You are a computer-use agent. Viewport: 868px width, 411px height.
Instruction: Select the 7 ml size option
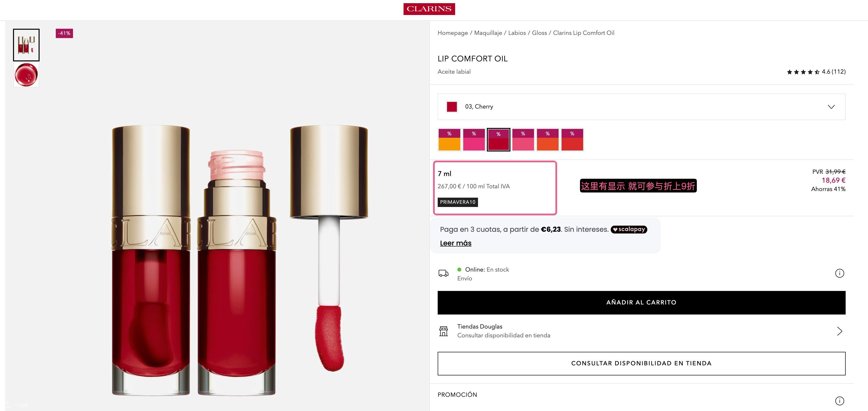tap(495, 188)
